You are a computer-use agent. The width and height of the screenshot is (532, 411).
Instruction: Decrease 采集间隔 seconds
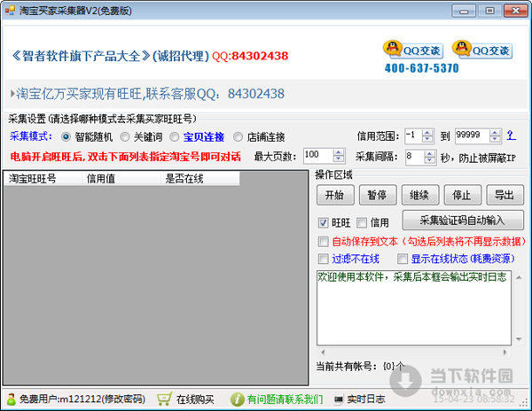pos(430,160)
